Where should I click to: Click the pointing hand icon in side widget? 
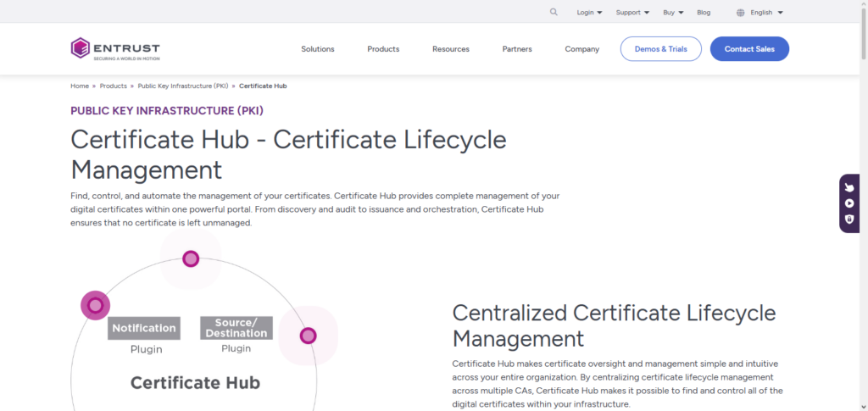[849, 188]
